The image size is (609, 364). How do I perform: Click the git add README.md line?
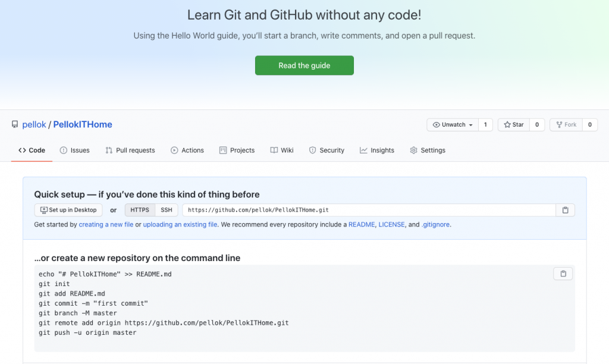click(x=72, y=294)
